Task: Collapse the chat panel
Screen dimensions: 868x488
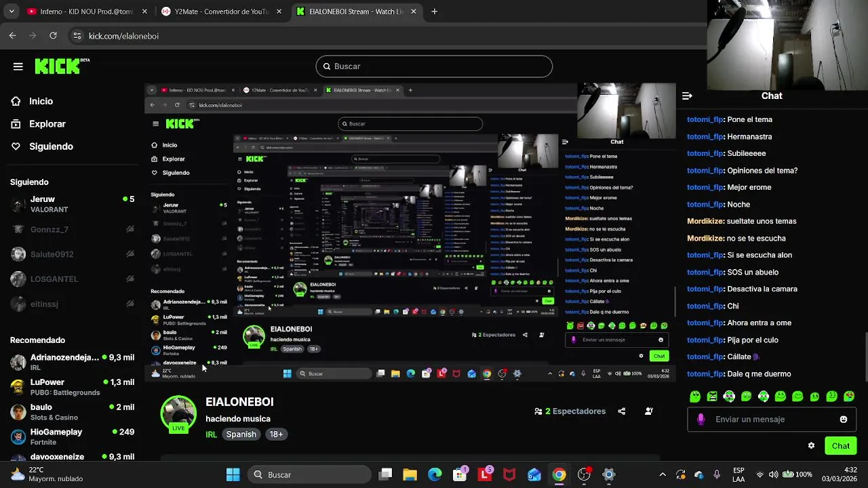Action: tap(687, 96)
